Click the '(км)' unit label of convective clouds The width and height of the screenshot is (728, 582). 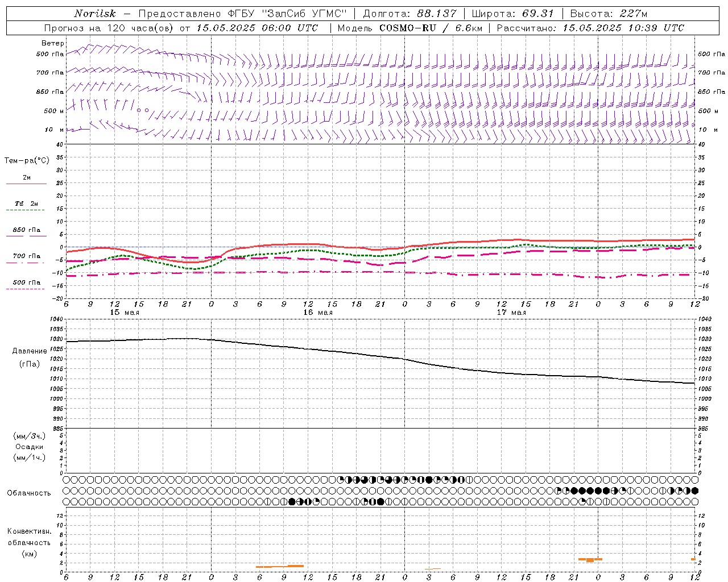(x=30, y=554)
